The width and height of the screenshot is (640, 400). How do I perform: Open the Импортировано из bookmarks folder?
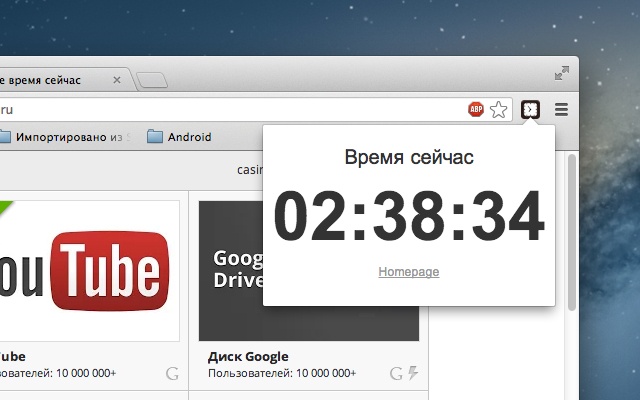click(64, 137)
